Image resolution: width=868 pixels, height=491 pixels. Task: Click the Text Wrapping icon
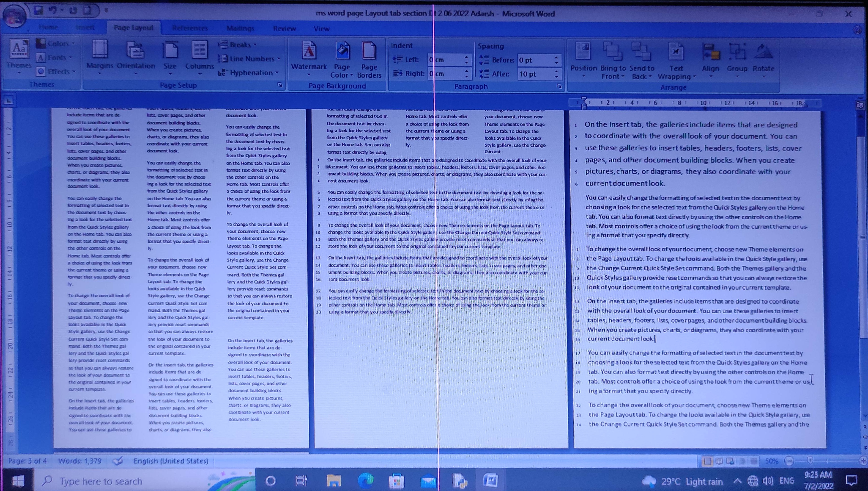click(x=676, y=52)
